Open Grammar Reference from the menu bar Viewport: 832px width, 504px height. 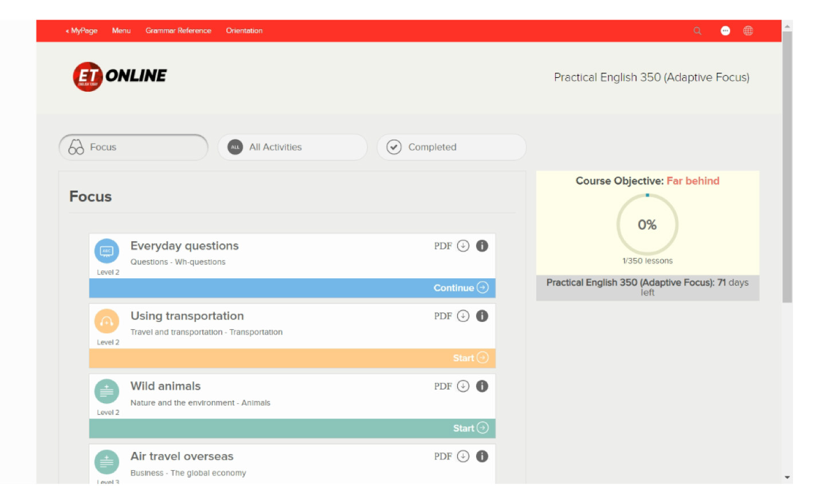click(179, 30)
